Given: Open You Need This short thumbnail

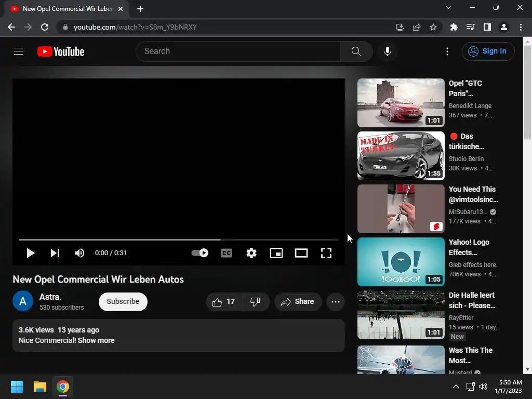Looking at the screenshot, I should click(401, 209).
